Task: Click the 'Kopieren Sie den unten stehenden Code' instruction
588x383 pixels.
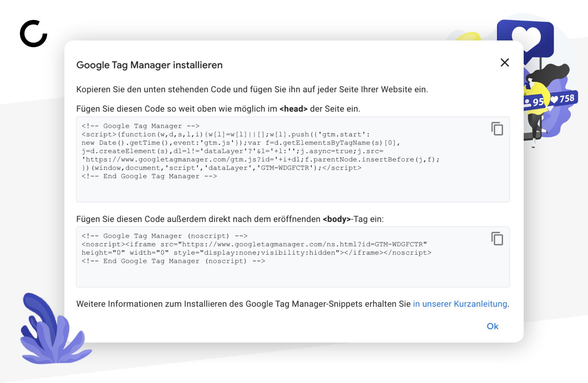Action: pyautogui.click(x=252, y=89)
